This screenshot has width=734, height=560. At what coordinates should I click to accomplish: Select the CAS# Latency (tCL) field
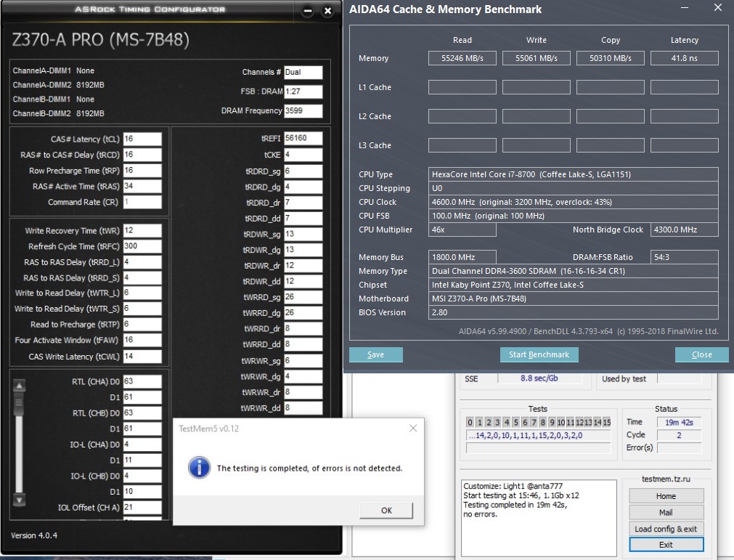click(x=142, y=139)
